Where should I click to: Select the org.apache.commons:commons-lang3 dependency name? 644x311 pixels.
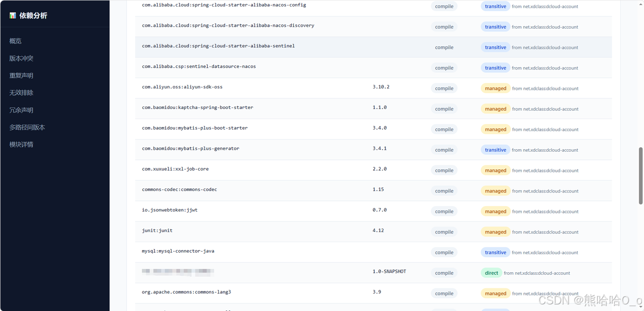click(187, 292)
